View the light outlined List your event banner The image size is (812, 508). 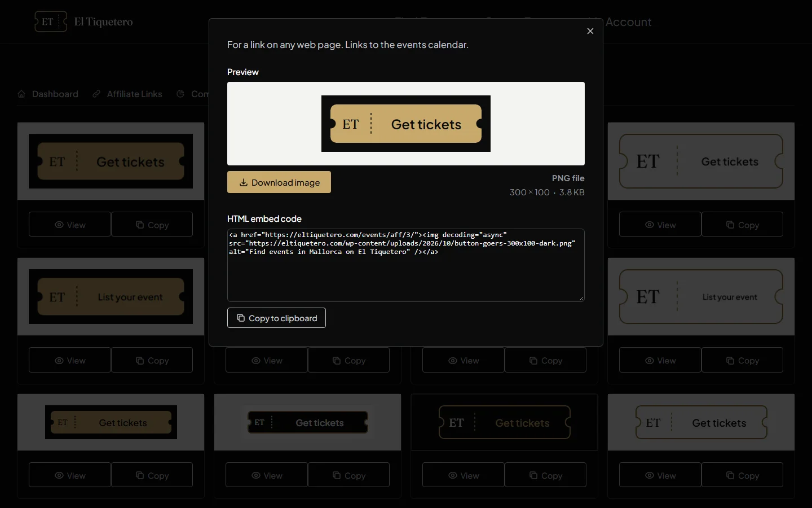click(x=660, y=360)
